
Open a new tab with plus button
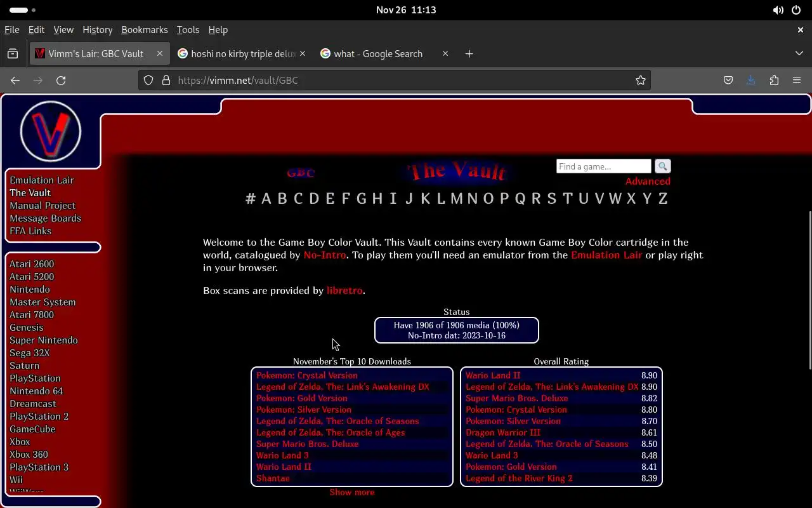point(469,54)
